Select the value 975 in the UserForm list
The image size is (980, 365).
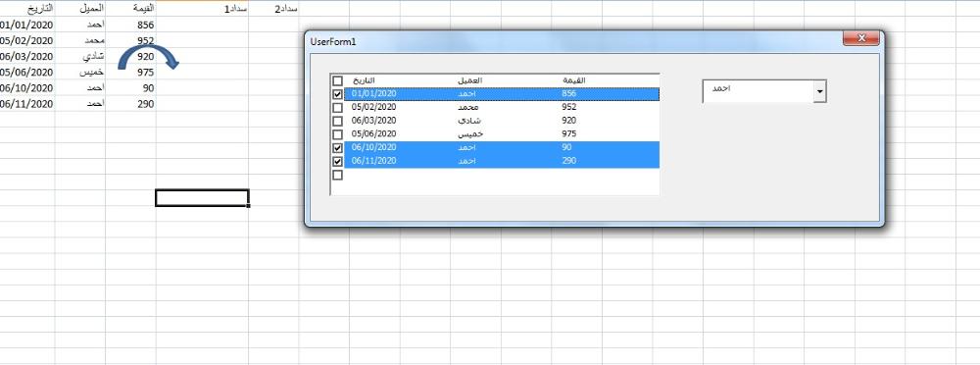point(568,134)
